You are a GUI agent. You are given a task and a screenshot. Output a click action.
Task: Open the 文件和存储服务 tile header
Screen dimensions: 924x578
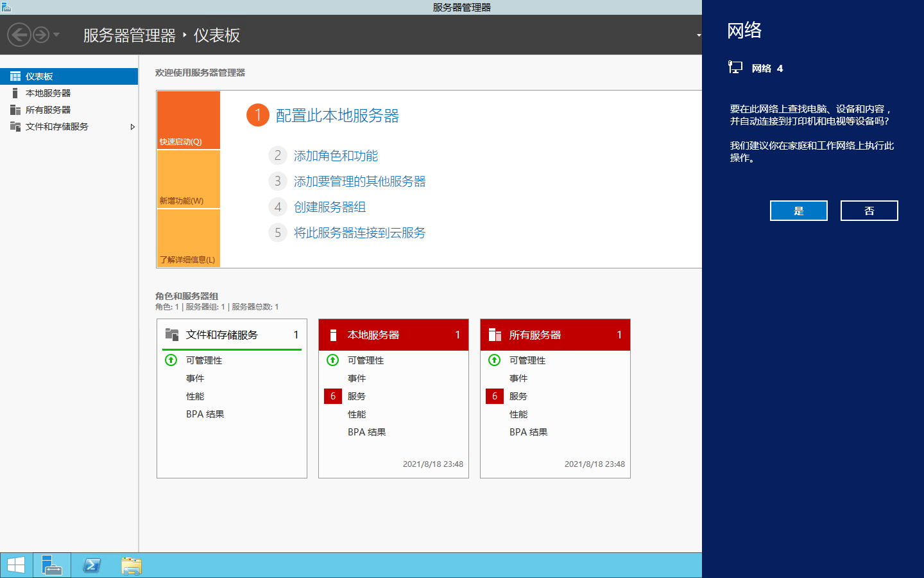tap(232, 335)
